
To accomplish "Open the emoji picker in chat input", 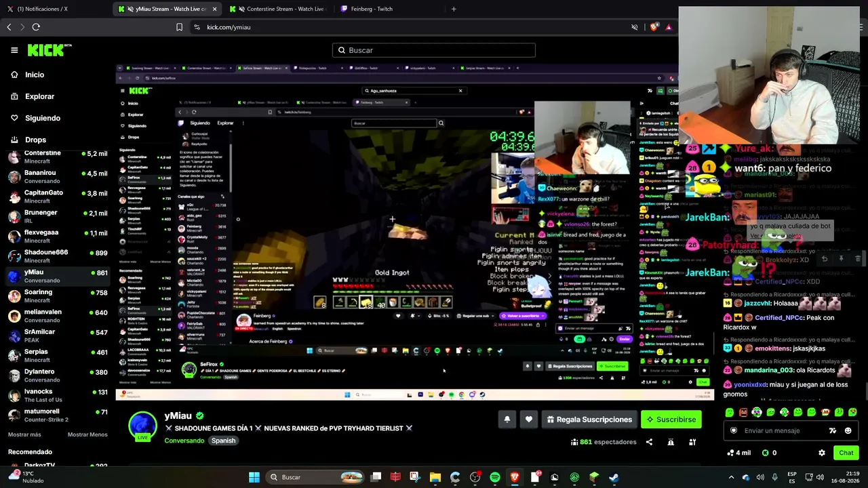I will pyautogui.click(x=848, y=430).
